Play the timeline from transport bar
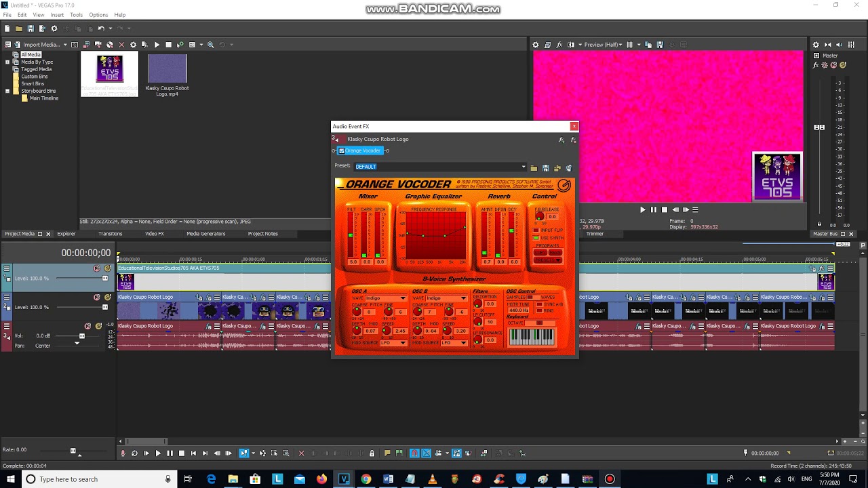Viewport: 868px width, 488px height. click(x=158, y=453)
